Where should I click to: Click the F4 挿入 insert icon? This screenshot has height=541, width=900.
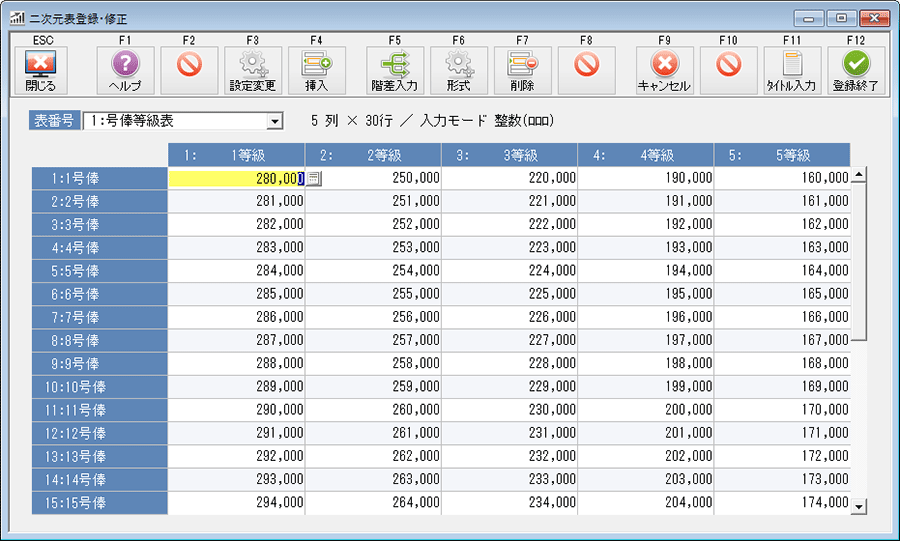pos(317,71)
